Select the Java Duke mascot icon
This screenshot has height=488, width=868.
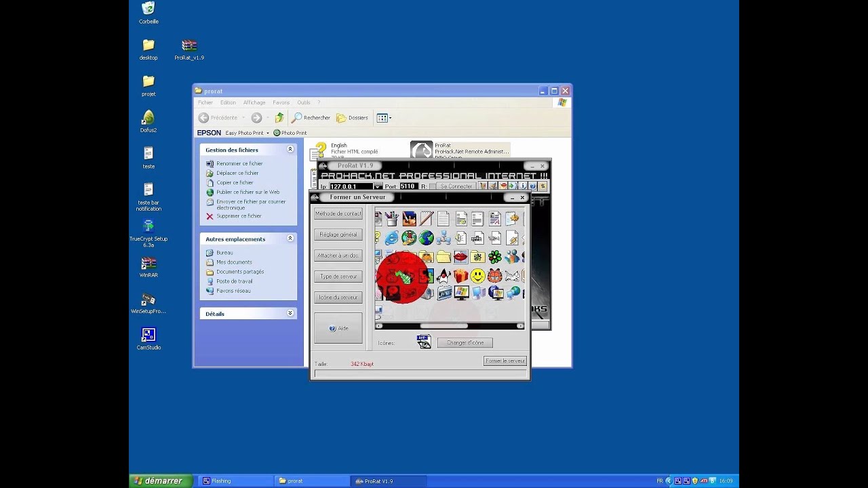click(x=443, y=276)
